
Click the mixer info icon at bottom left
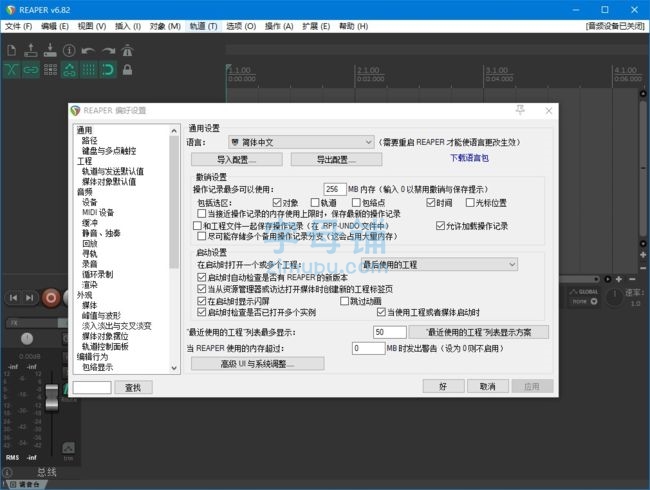click(7, 472)
